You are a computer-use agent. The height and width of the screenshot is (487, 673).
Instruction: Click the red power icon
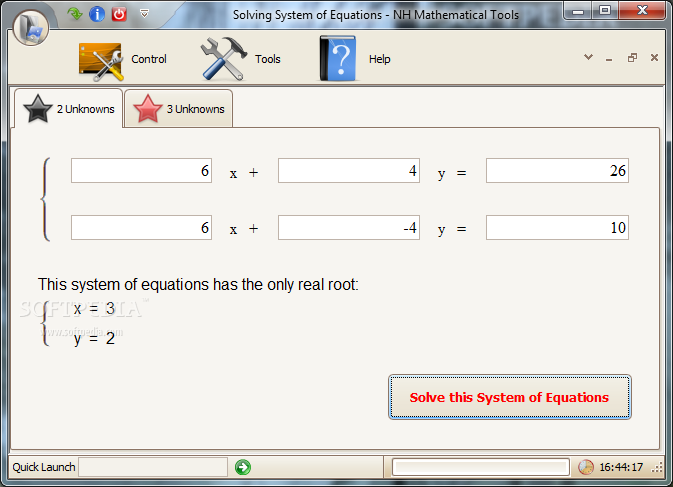pos(119,14)
